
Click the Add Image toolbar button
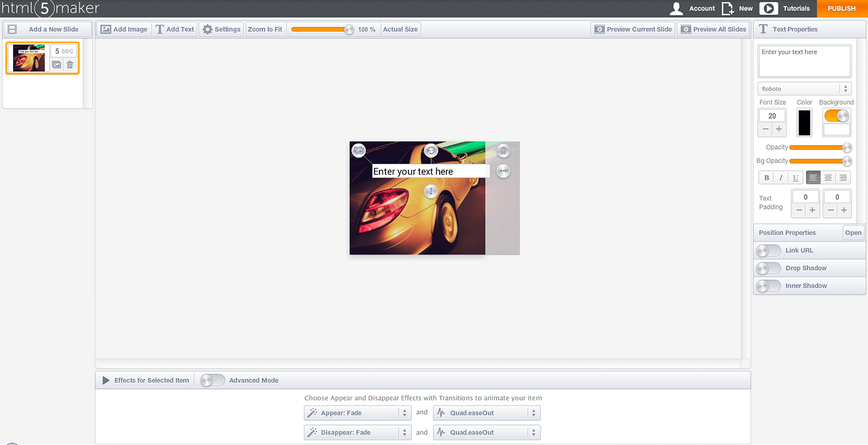pos(124,29)
